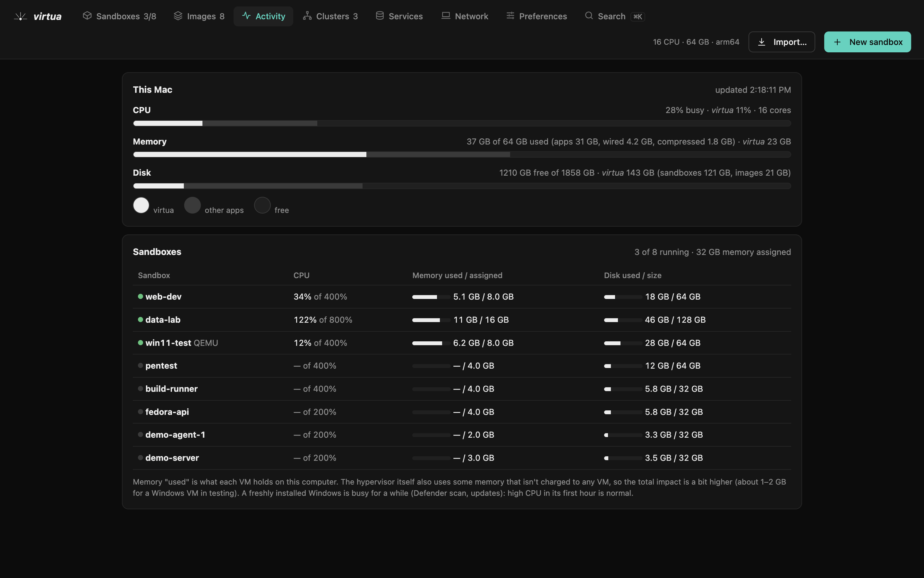Click the Sandboxes cube icon
The height and width of the screenshot is (578, 924).
[87, 16]
